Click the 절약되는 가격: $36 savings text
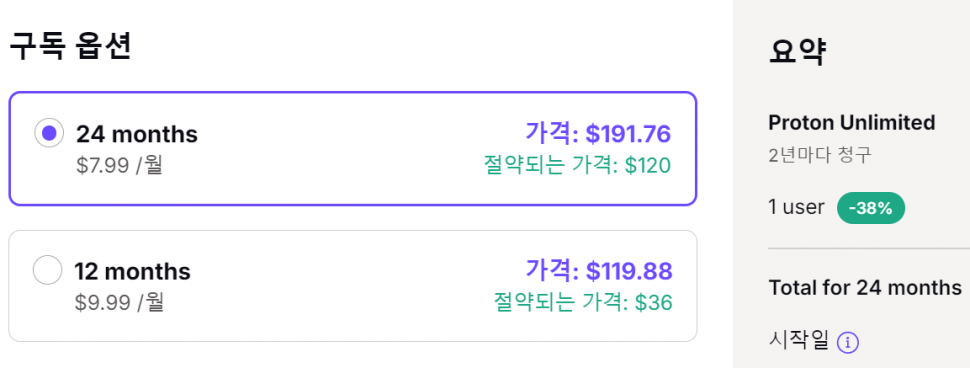The width and height of the screenshot is (970, 368). click(x=583, y=302)
